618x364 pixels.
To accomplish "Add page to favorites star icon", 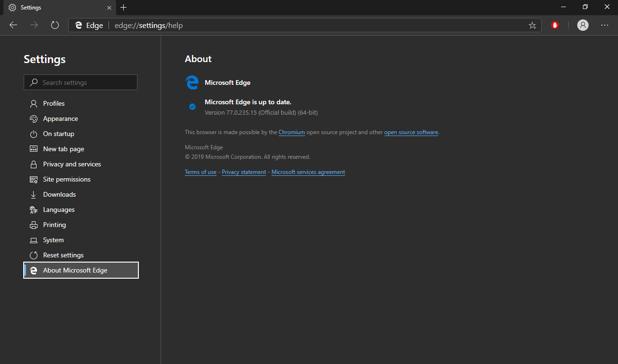I will (x=532, y=26).
